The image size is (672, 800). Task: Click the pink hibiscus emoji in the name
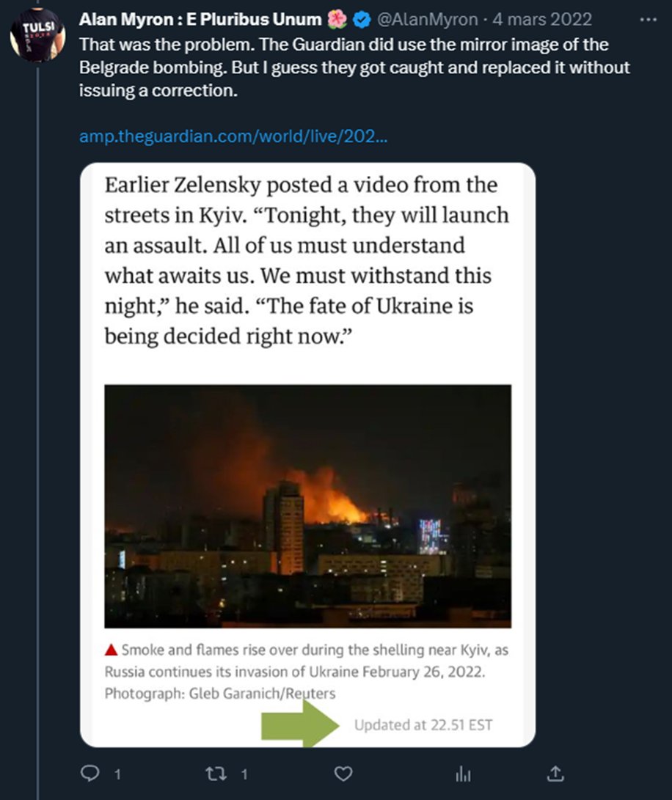point(338,20)
